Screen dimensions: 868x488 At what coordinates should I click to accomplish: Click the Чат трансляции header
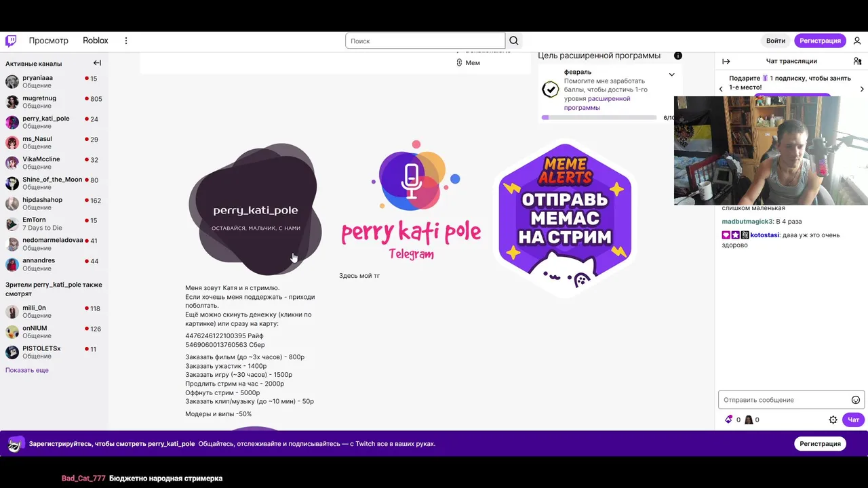(x=791, y=61)
